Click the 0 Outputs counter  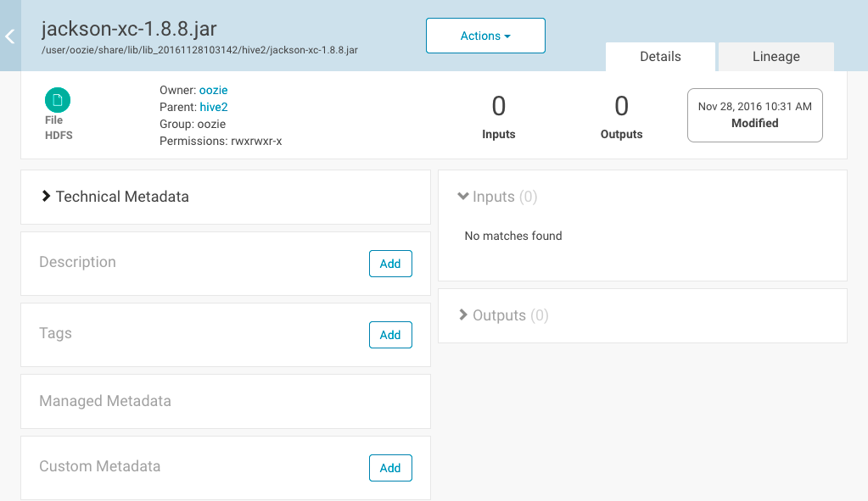(622, 117)
